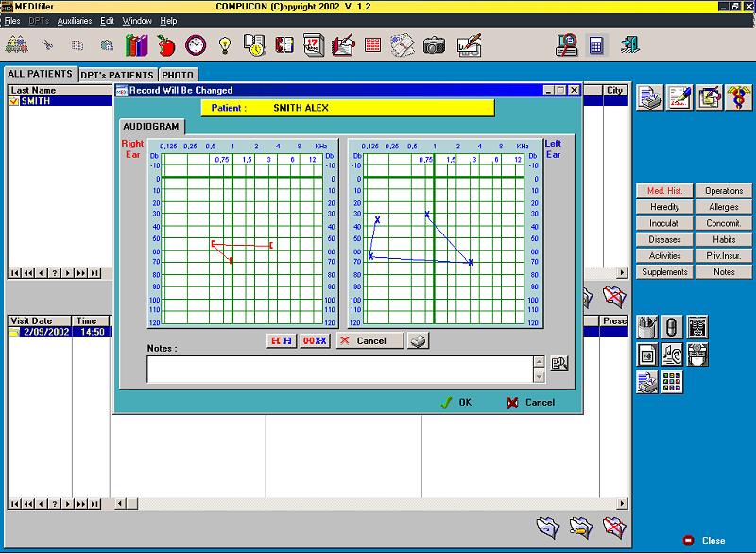Click the colorful books toolbar icon
Viewport: 756px width, 554px height.
tap(136, 45)
